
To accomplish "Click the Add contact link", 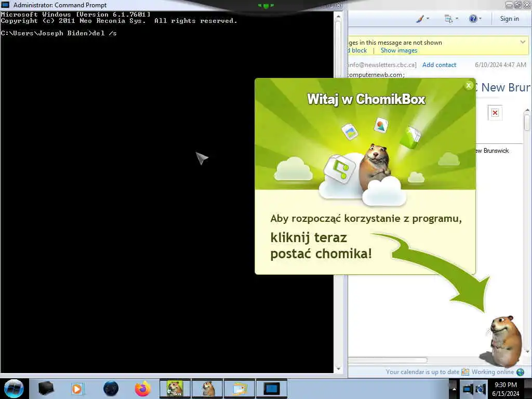I will (x=439, y=65).
